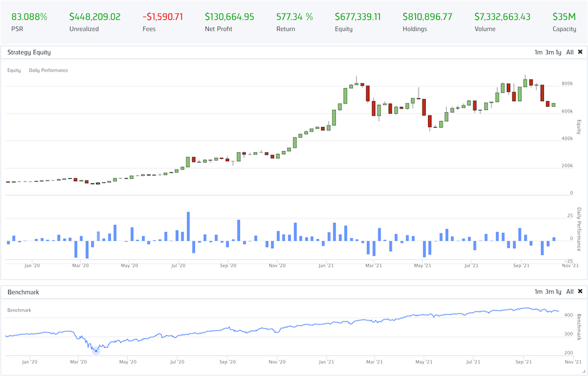The height and width of the screenshot is (376, 588).
Task: Set Strategy Equity range to 3m
Action: [549, 52]
